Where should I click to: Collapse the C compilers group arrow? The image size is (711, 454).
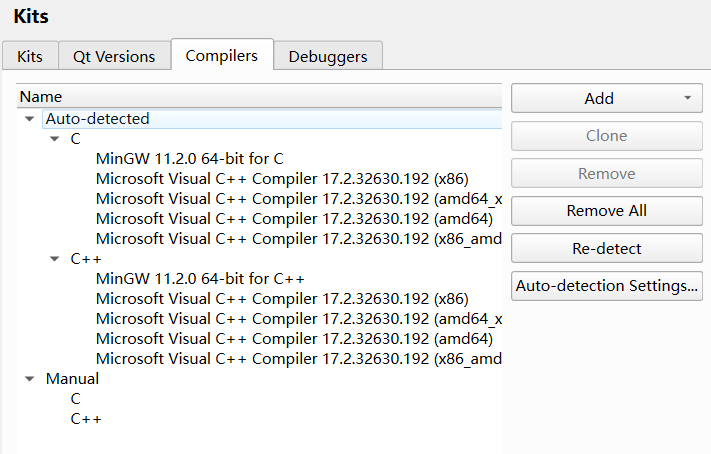pos(55,139)
